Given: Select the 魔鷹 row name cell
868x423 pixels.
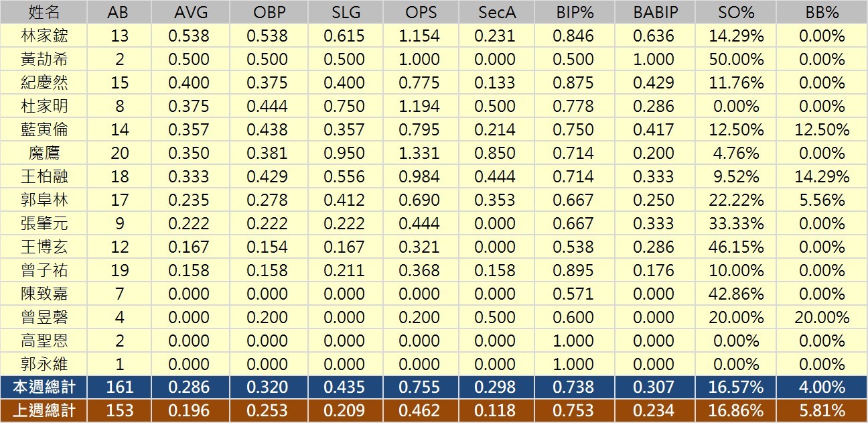Looking at the screenshot, I should pyautogui.click(x=44, y=153).
